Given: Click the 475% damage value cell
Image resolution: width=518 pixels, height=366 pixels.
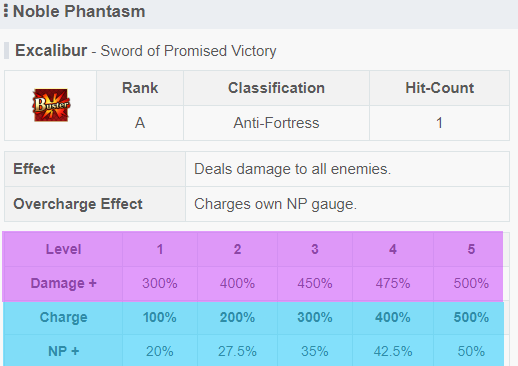Looking at the screenshot, I should point(393,283).
